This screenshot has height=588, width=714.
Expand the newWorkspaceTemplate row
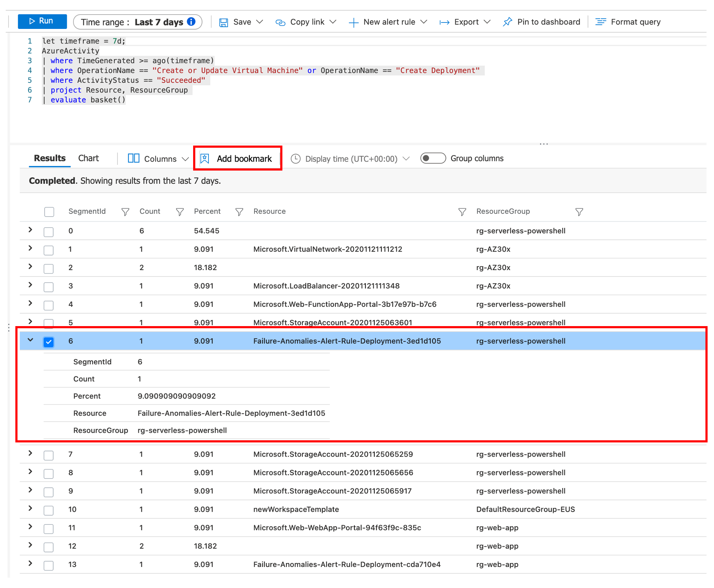(x=30, y=508)
